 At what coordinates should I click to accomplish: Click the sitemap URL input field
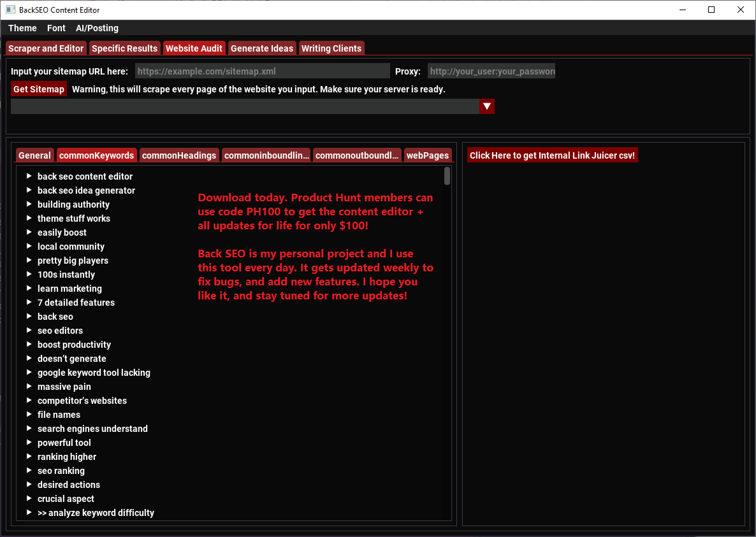click(x=262, y=71)
